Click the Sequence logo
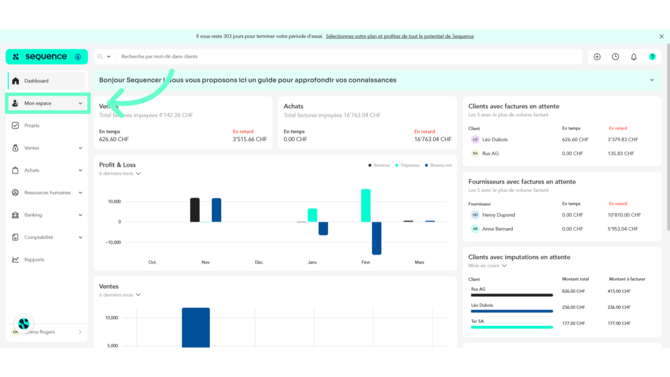Screen dimensions: 670x377 47,56
